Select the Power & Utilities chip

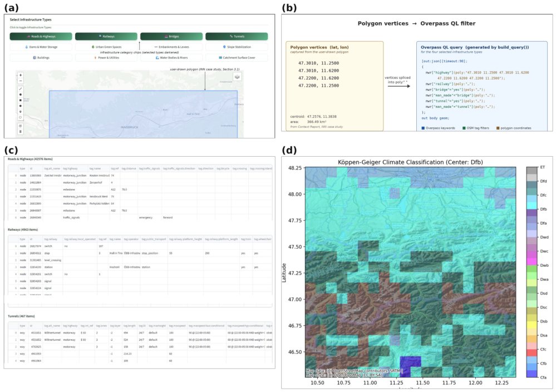coord(106,57)
